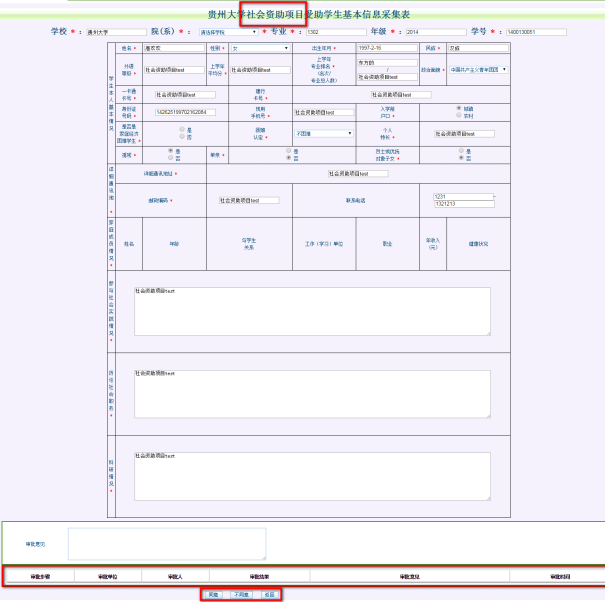Click the 一卡通卡号 campus card field

[185, 95]
